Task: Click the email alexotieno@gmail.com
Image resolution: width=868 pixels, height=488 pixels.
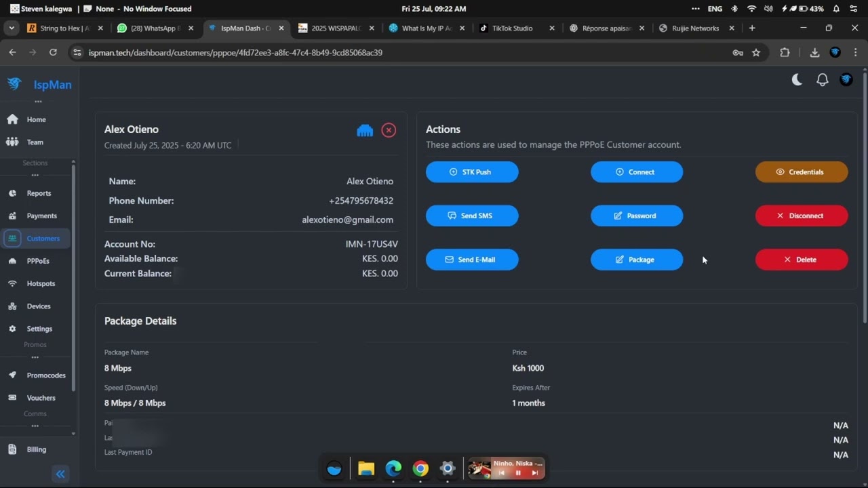Action: [x=347, y=220]
